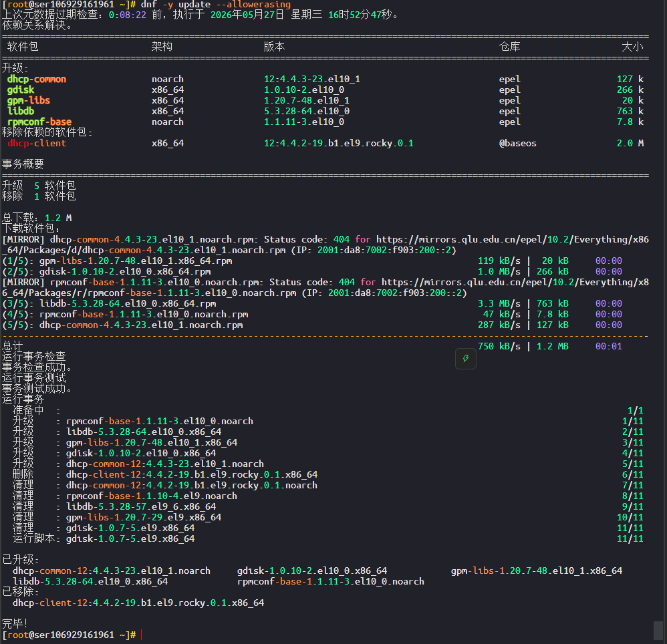Click the '依赖关系解决。' line

[37, 25]
